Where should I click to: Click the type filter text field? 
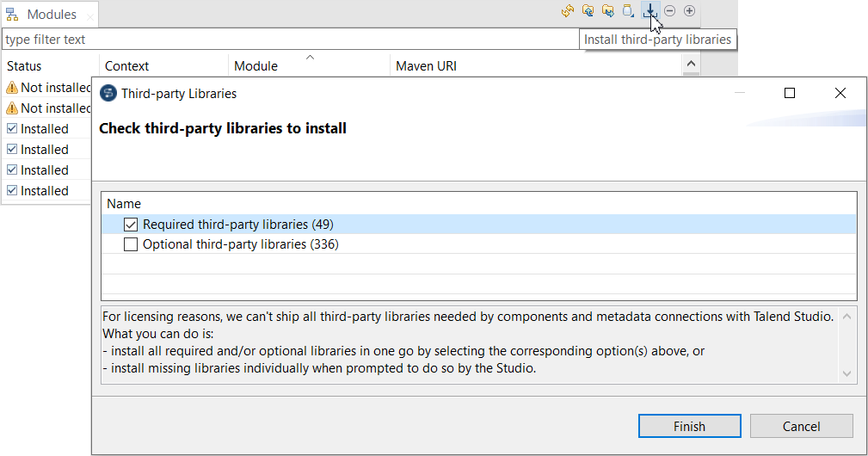point(258,40)
